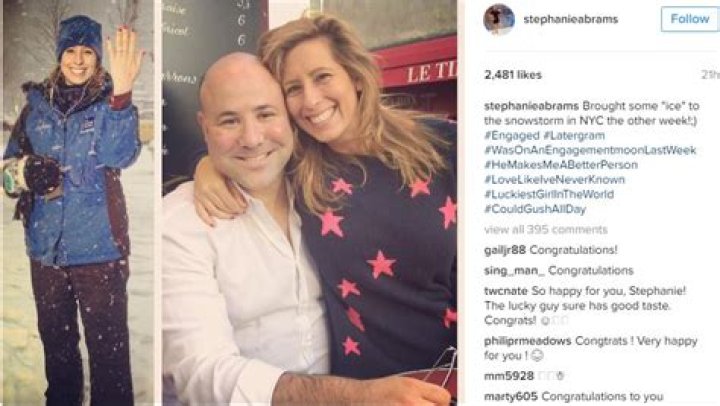Open the 2,481 likes list
Image resolution: width=720 pixels, height=406 pixels.
pos(513,75)
